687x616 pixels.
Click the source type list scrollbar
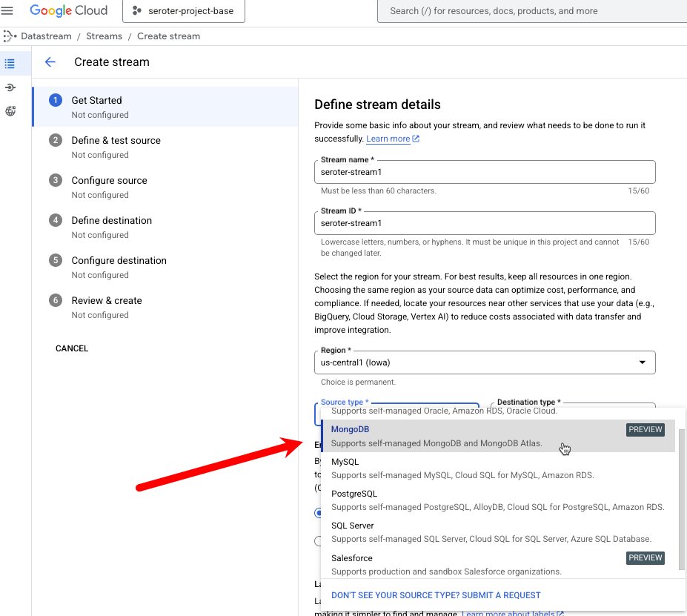(681, 500)
